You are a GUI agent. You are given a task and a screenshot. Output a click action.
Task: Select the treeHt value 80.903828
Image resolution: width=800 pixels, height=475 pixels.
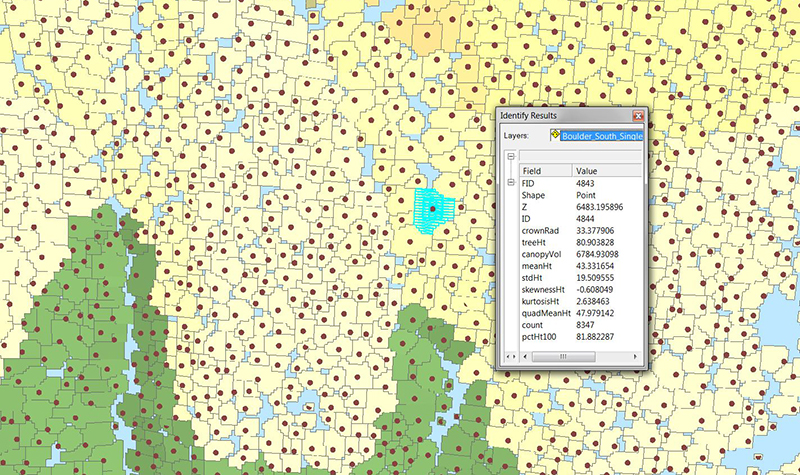tap(595, 242)
